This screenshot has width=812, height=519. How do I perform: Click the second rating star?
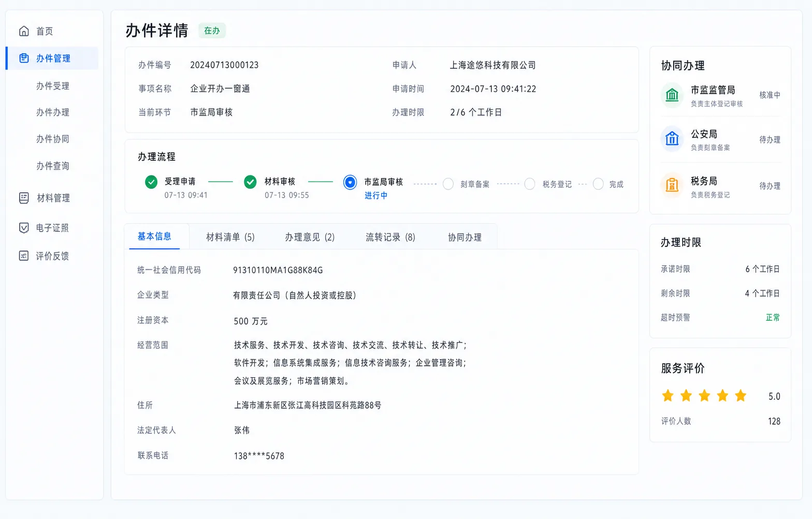click(x=686, y=396)
